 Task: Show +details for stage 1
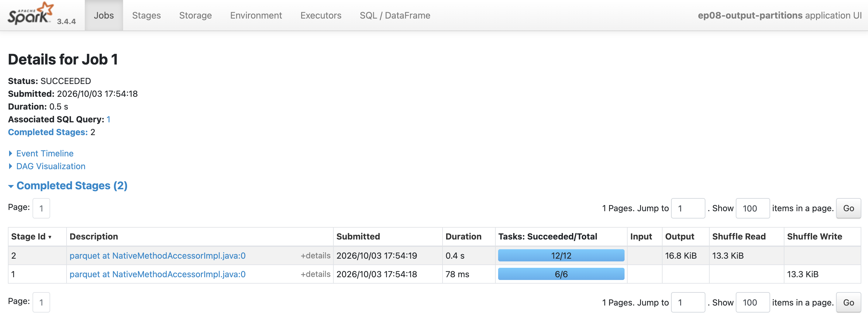tap(315, 274)
